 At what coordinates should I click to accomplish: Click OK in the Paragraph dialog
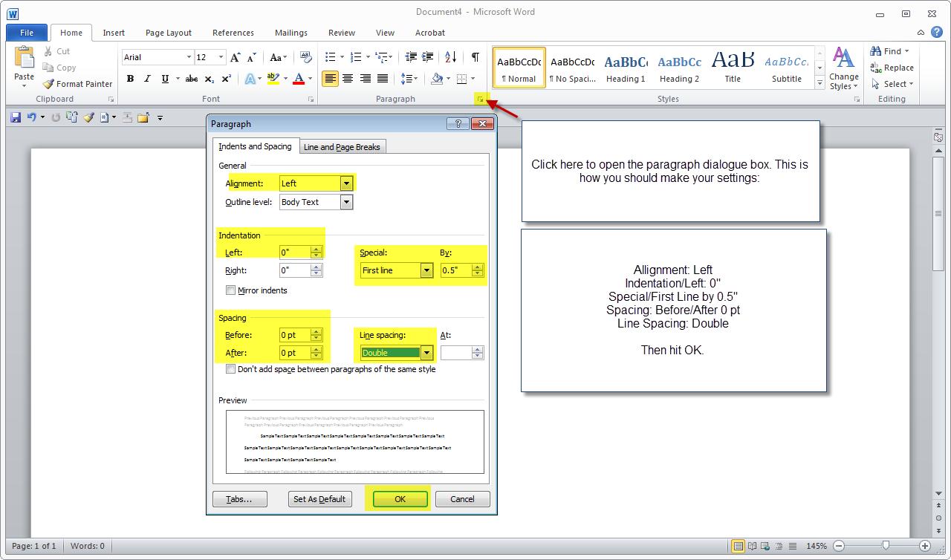(400, 499)
